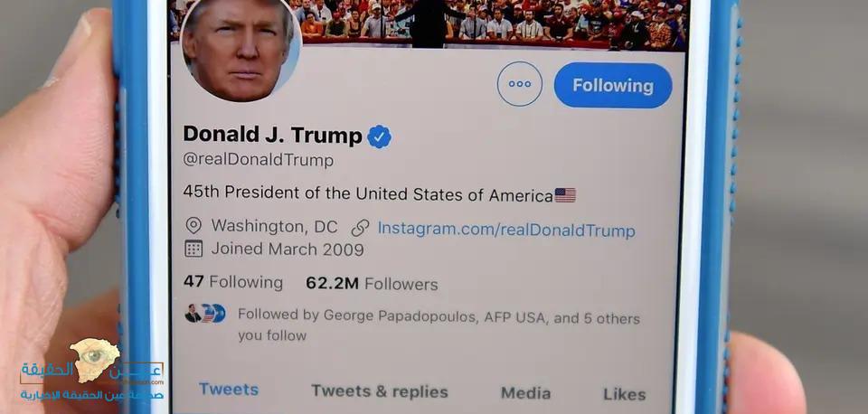
Task: Toggle the blue Following button
Action: (613, 85)
